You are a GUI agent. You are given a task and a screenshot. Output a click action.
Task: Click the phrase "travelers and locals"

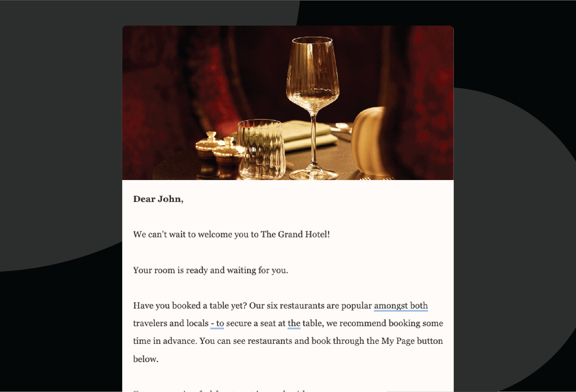click(x=171, y=324)
